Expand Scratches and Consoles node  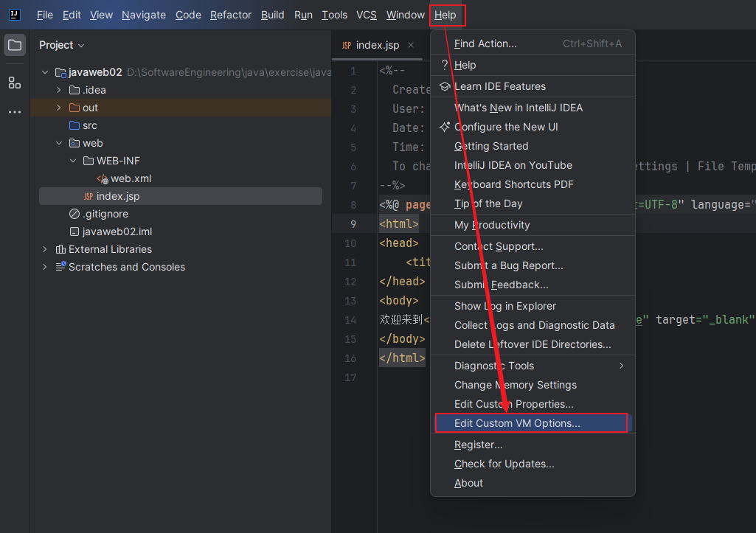point(45,267)
